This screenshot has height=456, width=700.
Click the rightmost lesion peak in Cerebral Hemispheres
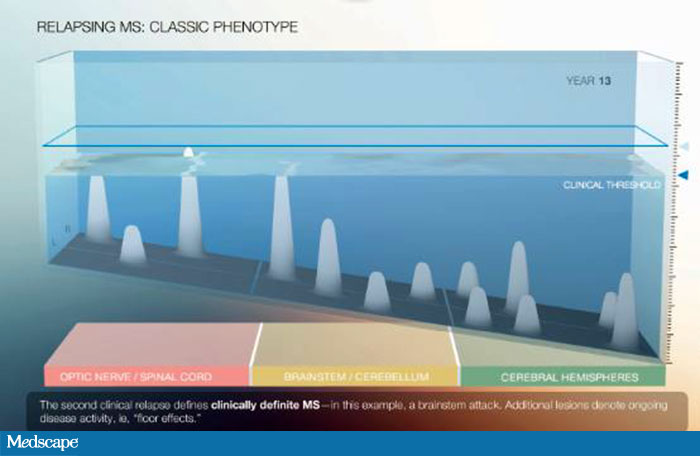click(626, 312)
